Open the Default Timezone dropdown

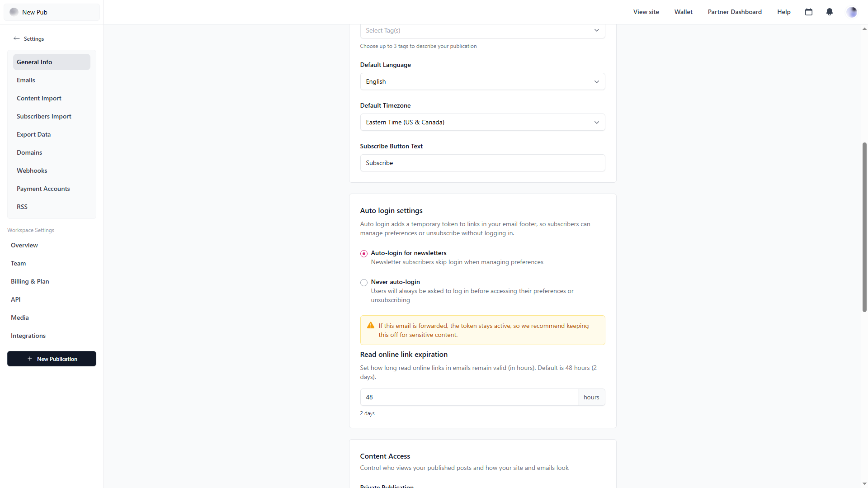point(482,123)
